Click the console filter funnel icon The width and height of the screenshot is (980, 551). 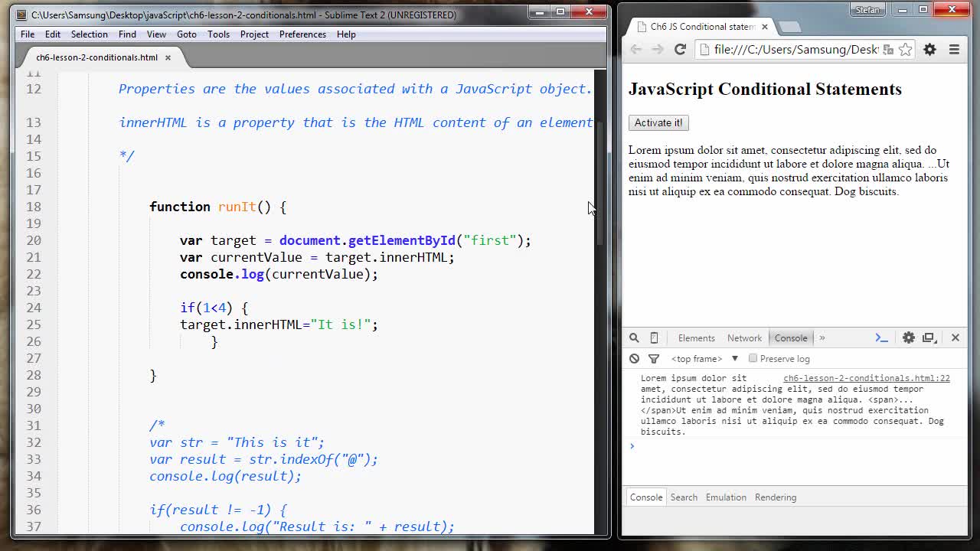coord(654,358)
